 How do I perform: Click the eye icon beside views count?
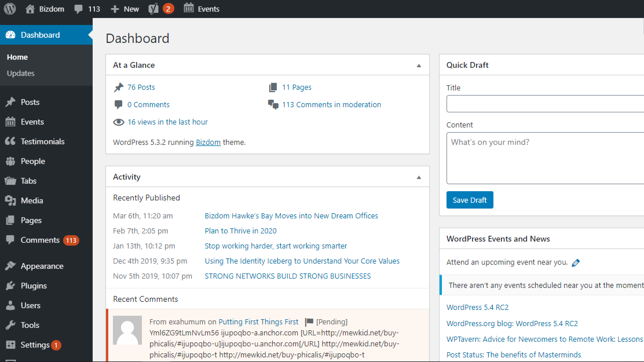point(118,122)
